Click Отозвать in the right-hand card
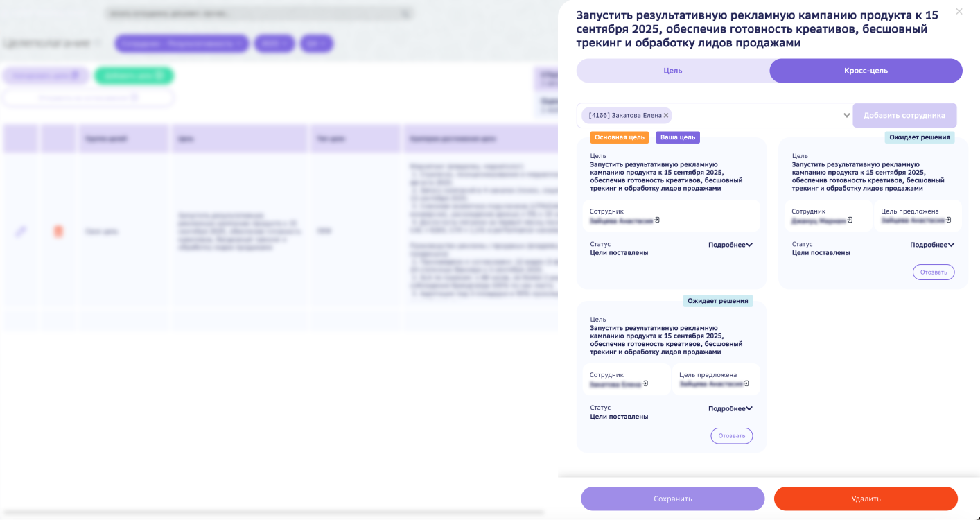The height and width of the screenshot is (520, 980). click(x=934, y=272)
